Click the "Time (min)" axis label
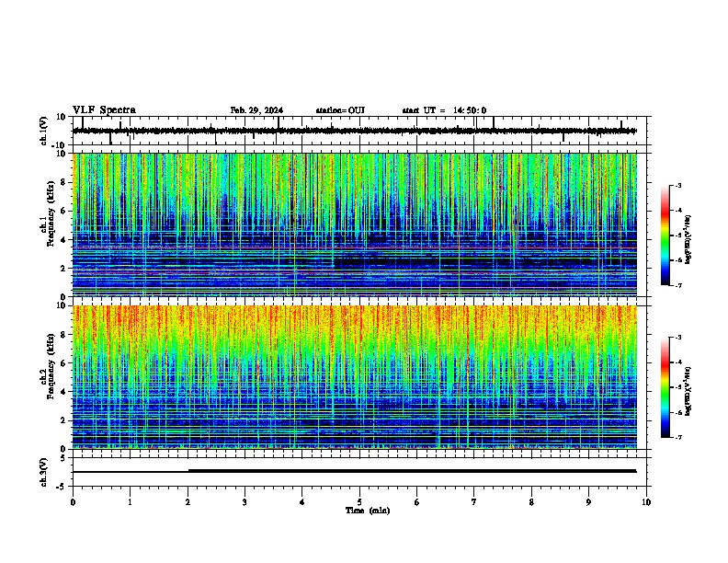The width and height of the screenshot is (728, 563). [368, 511]
